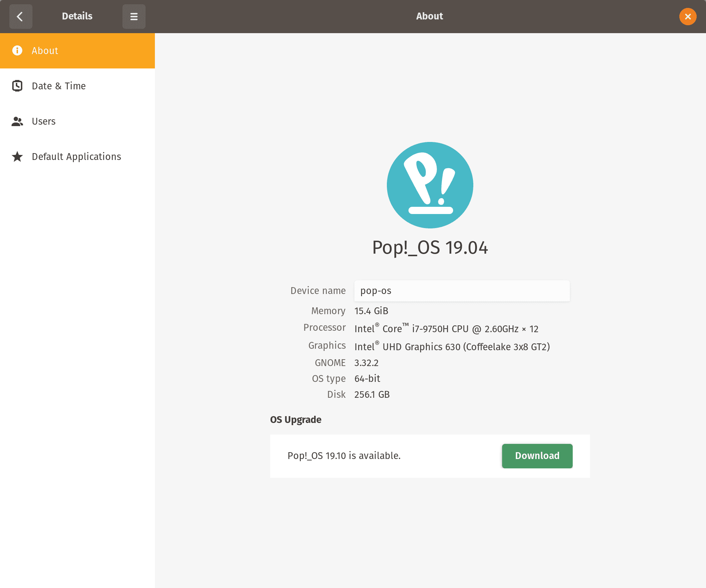The image size is (706, 588).
Task: Click the star icon for Default Applications
Action: (x=17, y=156)
